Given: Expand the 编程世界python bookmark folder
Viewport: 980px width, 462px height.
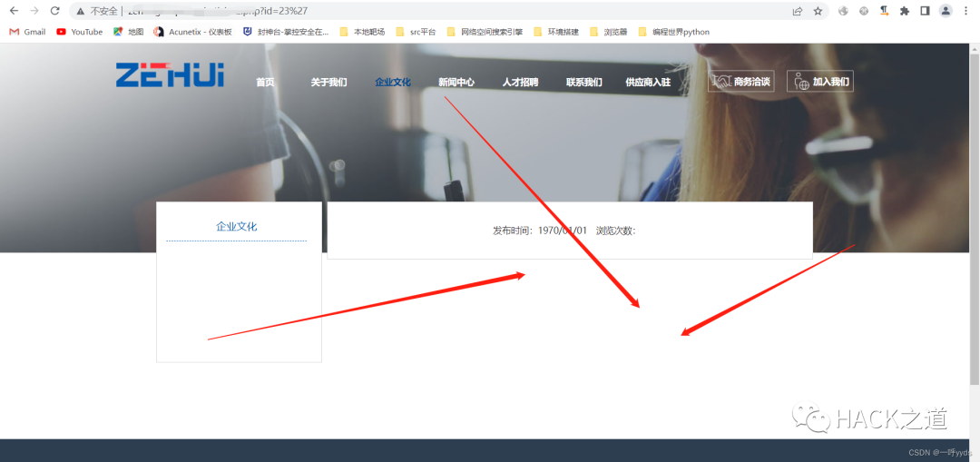Looking at the screenshot, I should pyautogui.click(x=673, y=32).
